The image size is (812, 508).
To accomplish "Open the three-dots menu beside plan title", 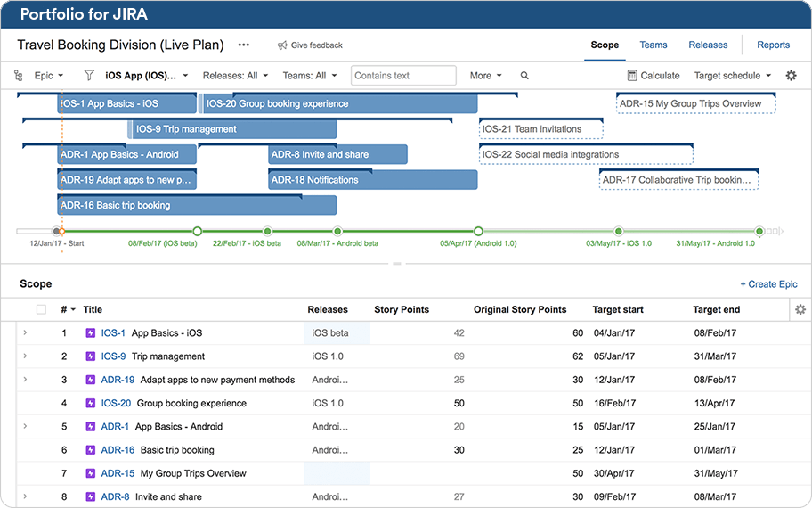I will tap(244, 45).
